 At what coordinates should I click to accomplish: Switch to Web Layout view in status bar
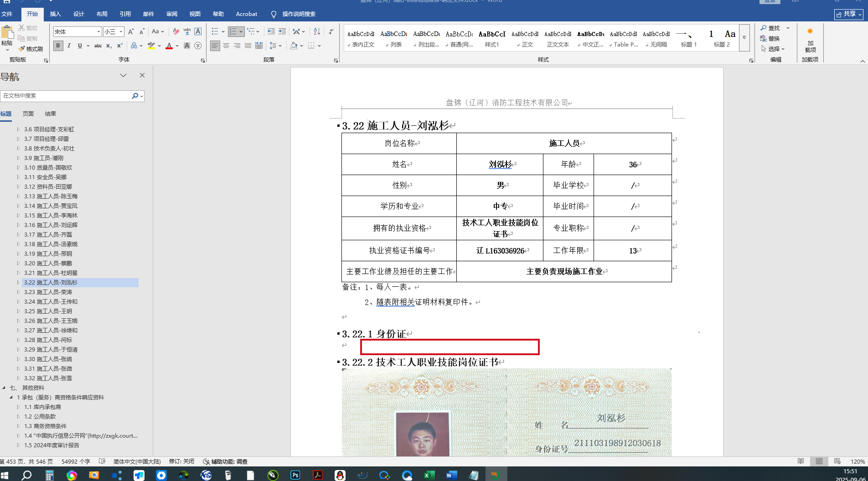837,461
